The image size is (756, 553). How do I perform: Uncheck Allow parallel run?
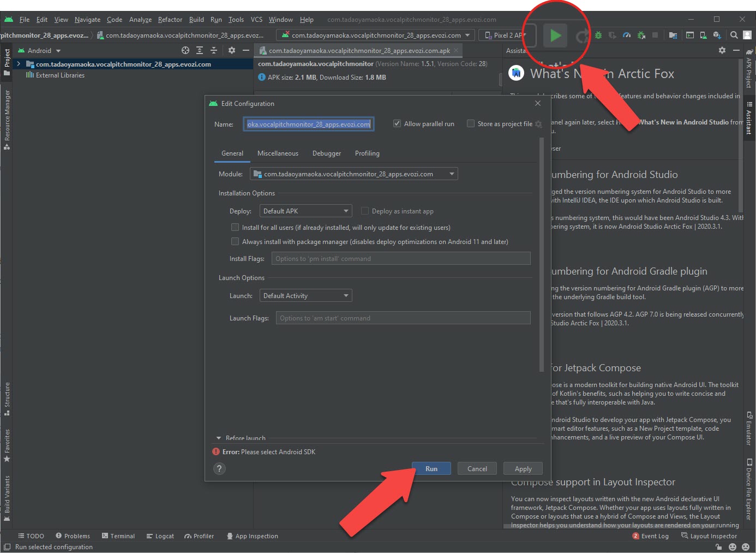pyautogui.click(x=397, y=124)
